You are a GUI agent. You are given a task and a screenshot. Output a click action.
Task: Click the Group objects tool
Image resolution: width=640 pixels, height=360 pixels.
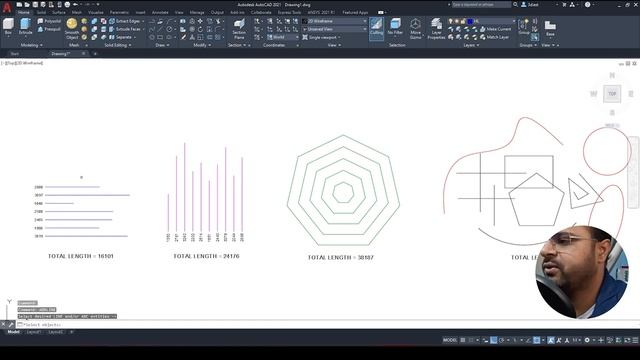(x=524, y=27)
